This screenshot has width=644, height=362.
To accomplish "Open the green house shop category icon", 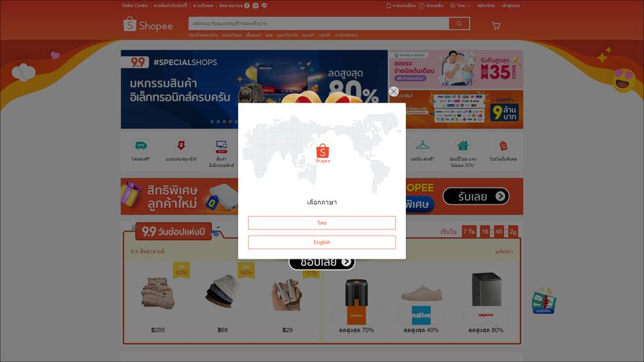I will click(x=463, y=145).
